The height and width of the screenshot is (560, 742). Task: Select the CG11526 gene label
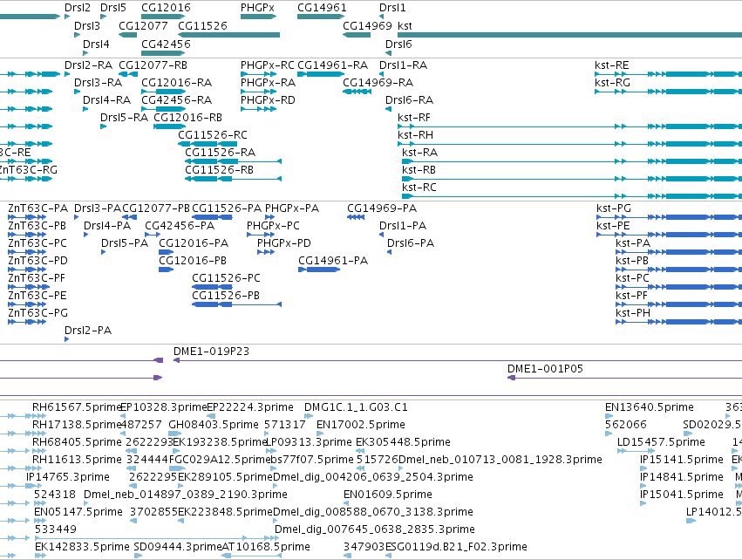click(x=202, y=25)
